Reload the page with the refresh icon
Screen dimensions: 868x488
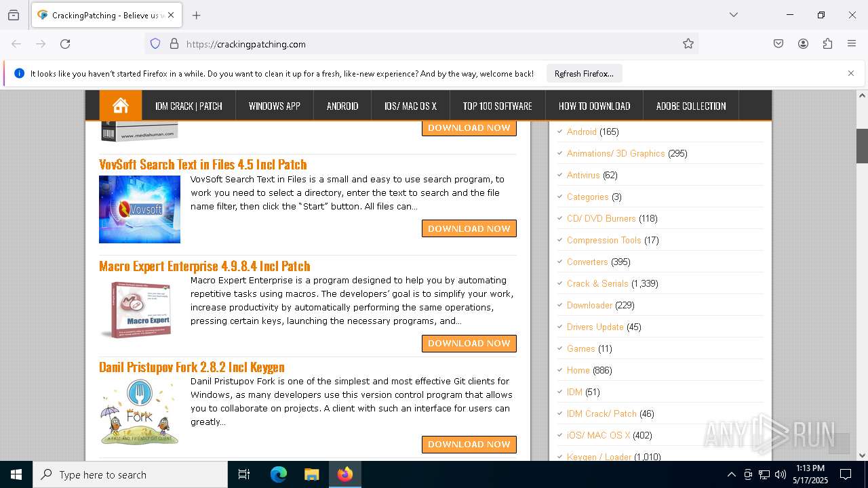[x=65, y=43]
